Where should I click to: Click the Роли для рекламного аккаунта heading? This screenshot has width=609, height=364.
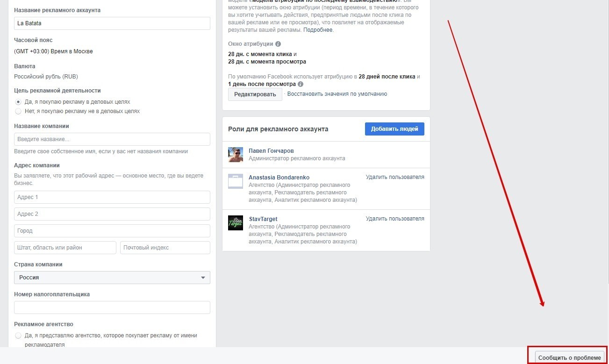[x=278, y=129]
